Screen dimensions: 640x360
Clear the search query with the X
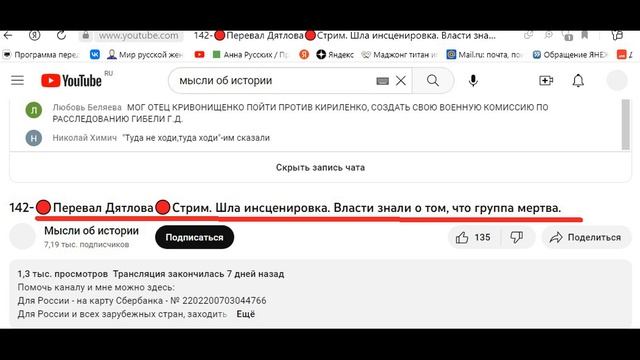point(401,80)
